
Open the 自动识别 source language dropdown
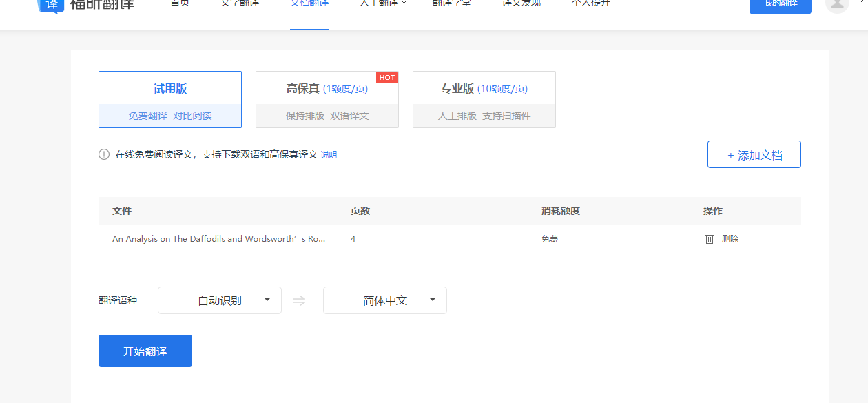pos(219,300)
